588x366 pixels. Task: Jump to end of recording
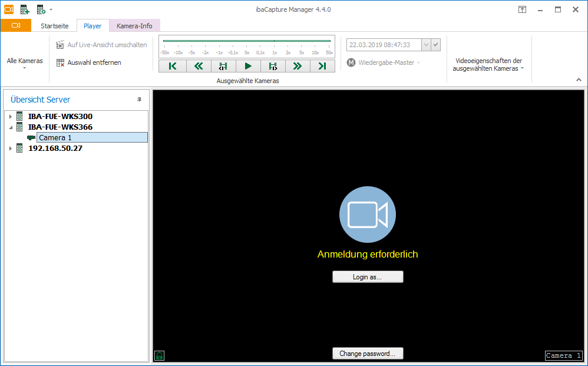point(322,66)
